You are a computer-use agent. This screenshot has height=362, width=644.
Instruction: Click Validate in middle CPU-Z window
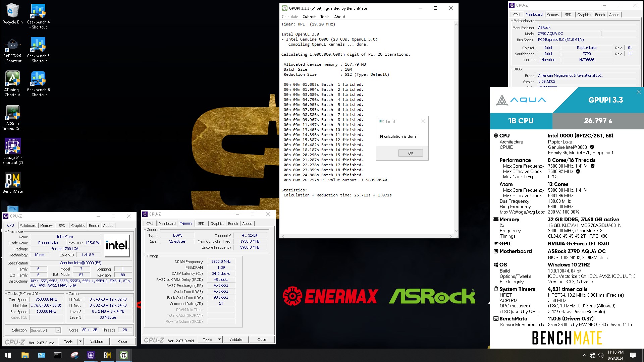[236, 340]
